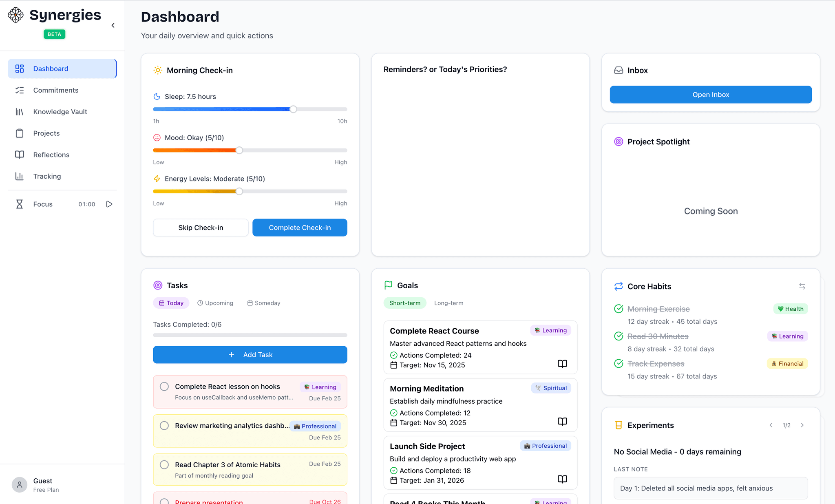835x504 pixels.
Task: Click Add Task in the Tasks card
Action: tap(250, 354)
